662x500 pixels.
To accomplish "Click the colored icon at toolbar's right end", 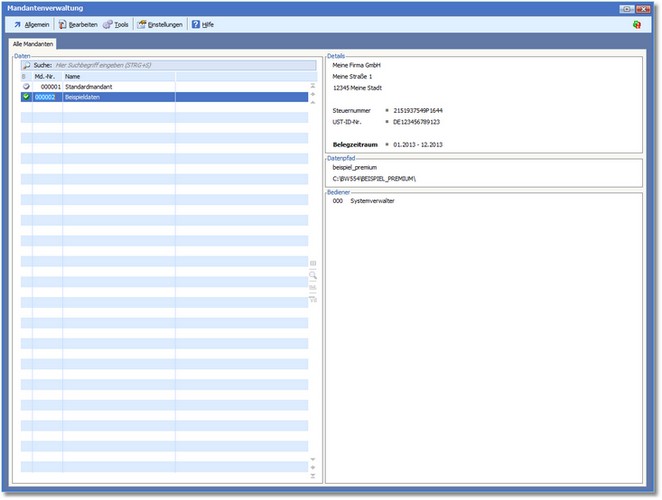I will point(637,24).
